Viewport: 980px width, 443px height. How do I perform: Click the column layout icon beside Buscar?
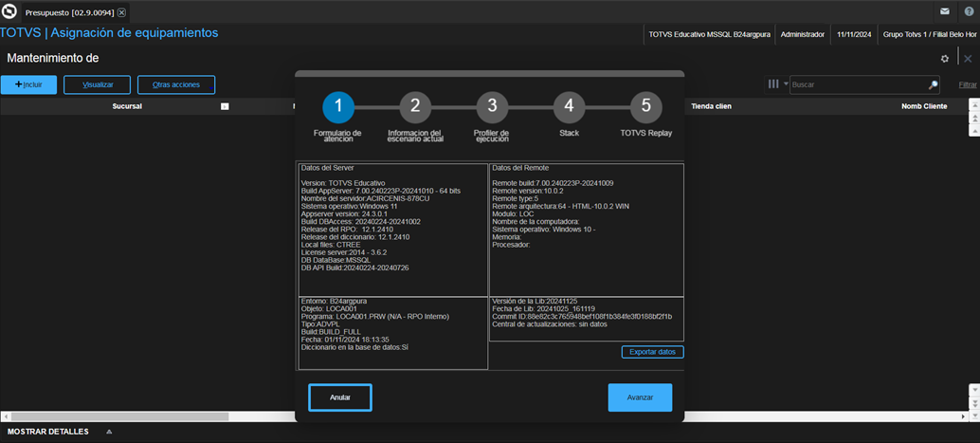pos(773,83)
